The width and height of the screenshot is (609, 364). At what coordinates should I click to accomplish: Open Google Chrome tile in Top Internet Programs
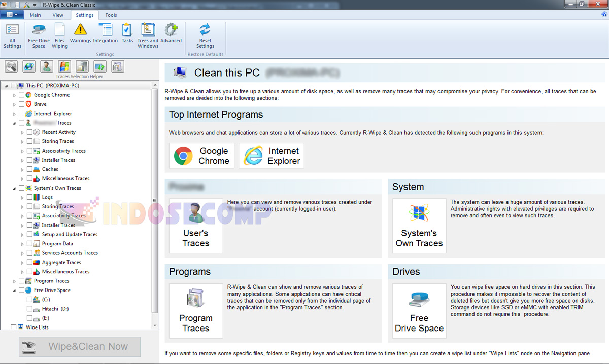point(201,156)
